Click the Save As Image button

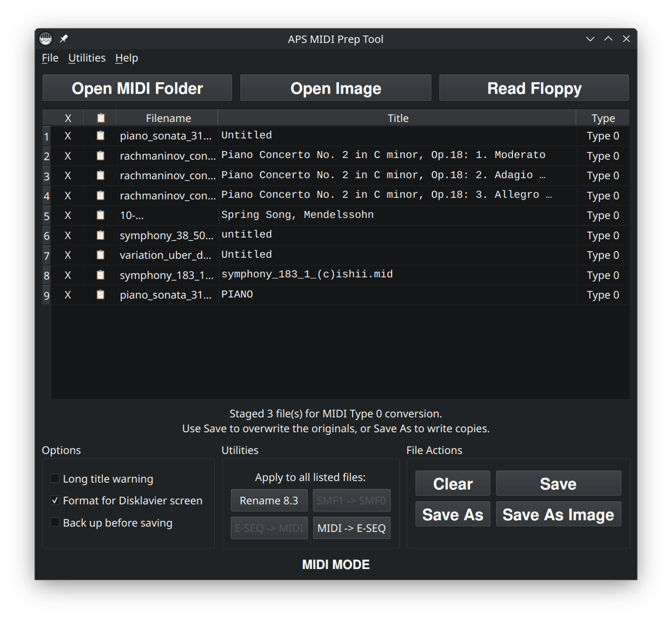[x=558, y=515]
